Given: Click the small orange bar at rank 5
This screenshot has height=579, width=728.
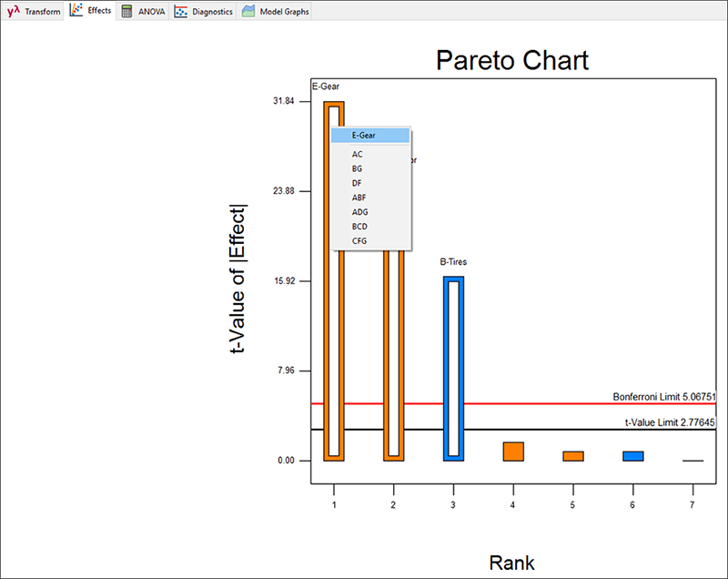Looking at the screenshot, I should (x=573, y=456).
